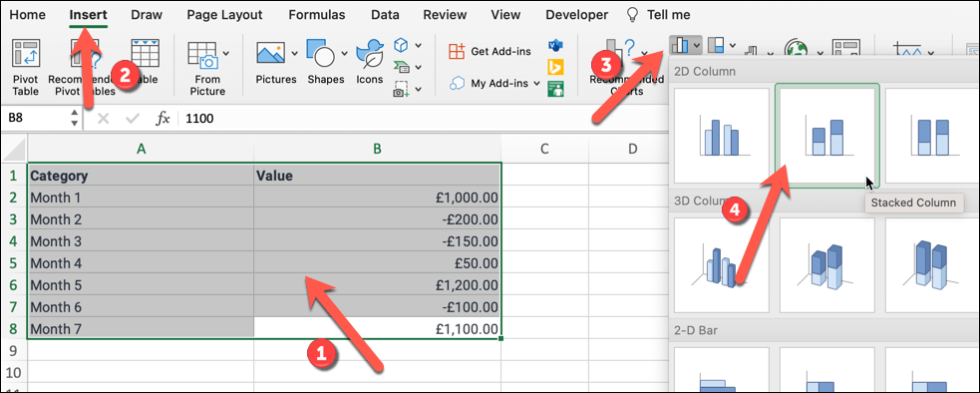This screenshot has height=393, width=980.
Task: Click the Name Box showing B8
Action: point(34,119)
